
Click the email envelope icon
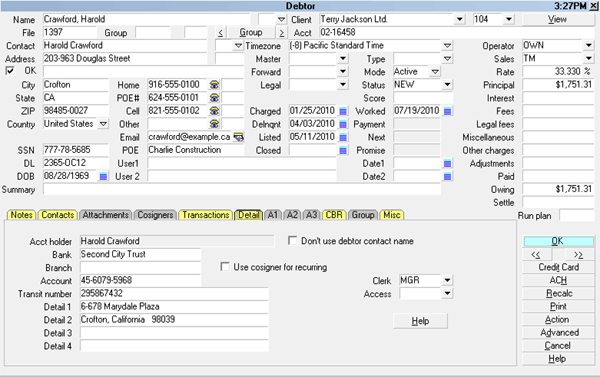point(238,137)
